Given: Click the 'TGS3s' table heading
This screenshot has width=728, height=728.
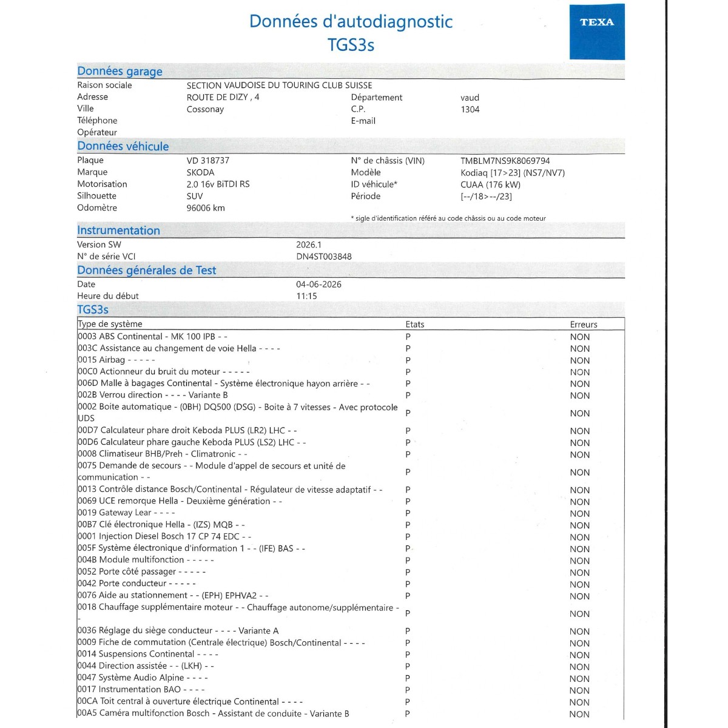Looking at the screenshot, I should (x=93, y=309).
